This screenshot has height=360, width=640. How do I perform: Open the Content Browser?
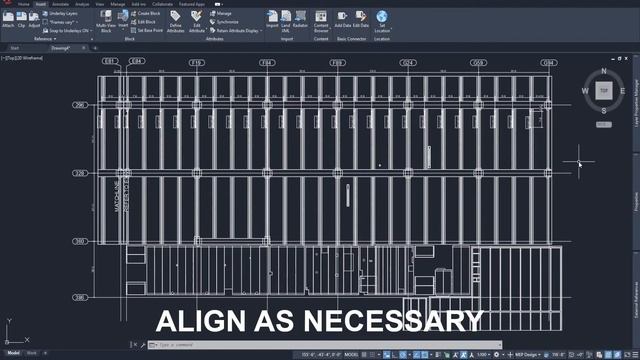tap(321, 21)
